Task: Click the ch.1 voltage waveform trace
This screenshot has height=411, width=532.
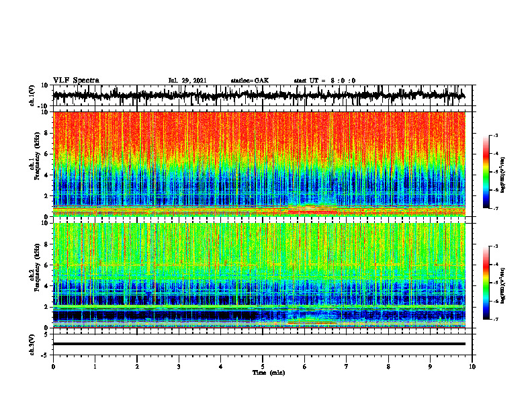Action: click(x=259, y=95)
